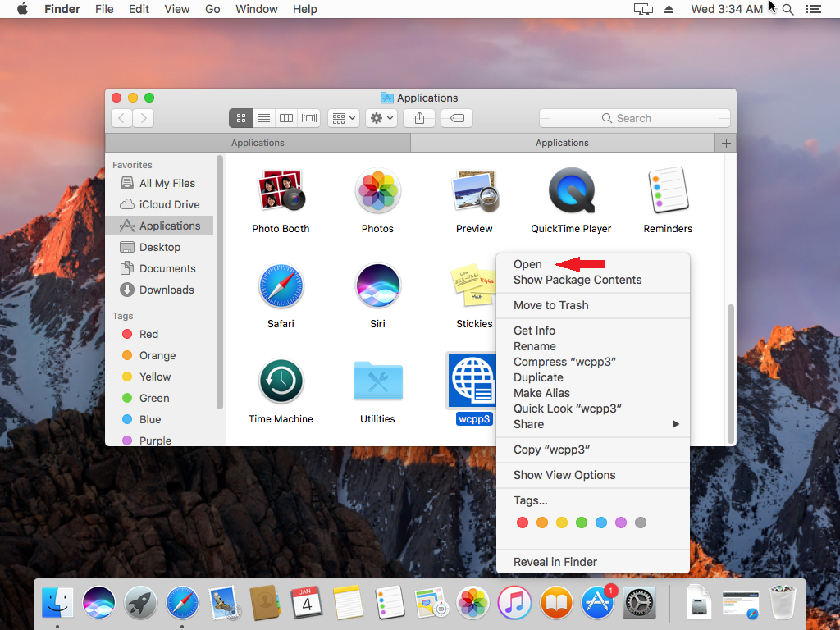Open Downloads in the sidebar
Image resolution: width=840 pixels, height=630 pixels.
coord(159,290)
